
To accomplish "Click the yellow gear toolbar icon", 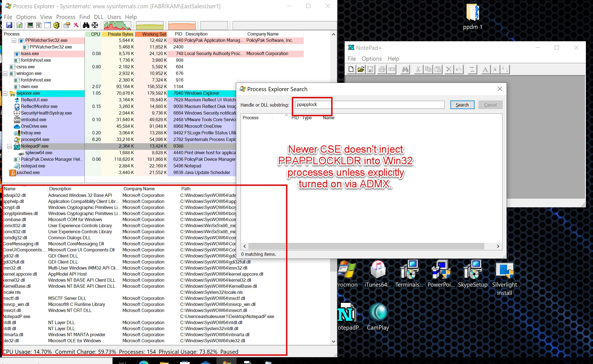I will [56, 25].
